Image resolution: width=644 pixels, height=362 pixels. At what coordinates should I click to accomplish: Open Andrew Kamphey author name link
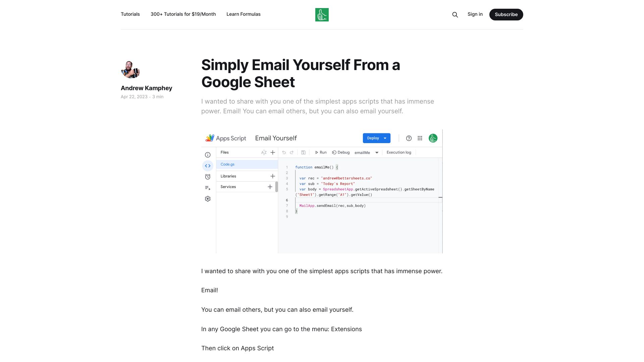pos(146,88)
